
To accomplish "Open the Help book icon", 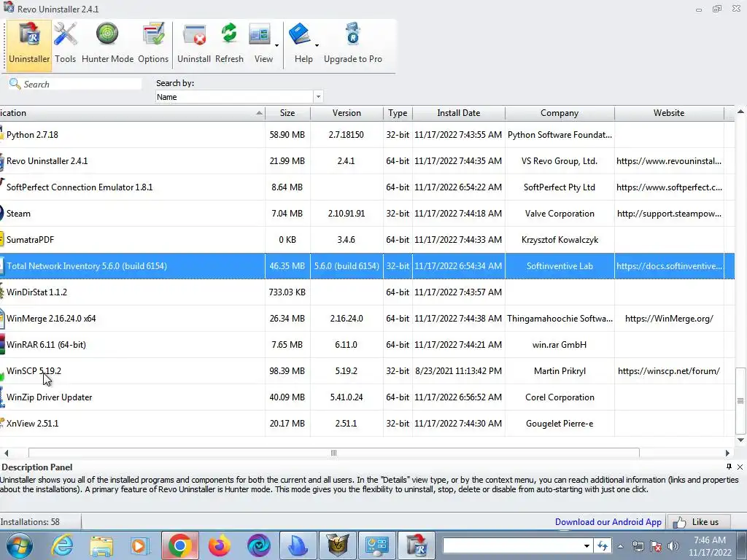I will click(x=300, y=36).
